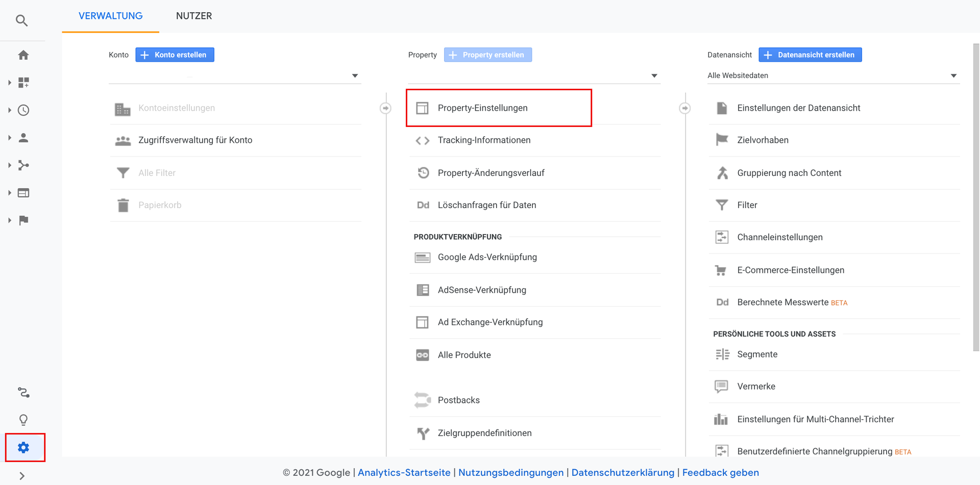The width and height of the screenshot is (980, 485).
Task: Click the Attribution path icon in sidebar
Action: [x=23, y=392]
